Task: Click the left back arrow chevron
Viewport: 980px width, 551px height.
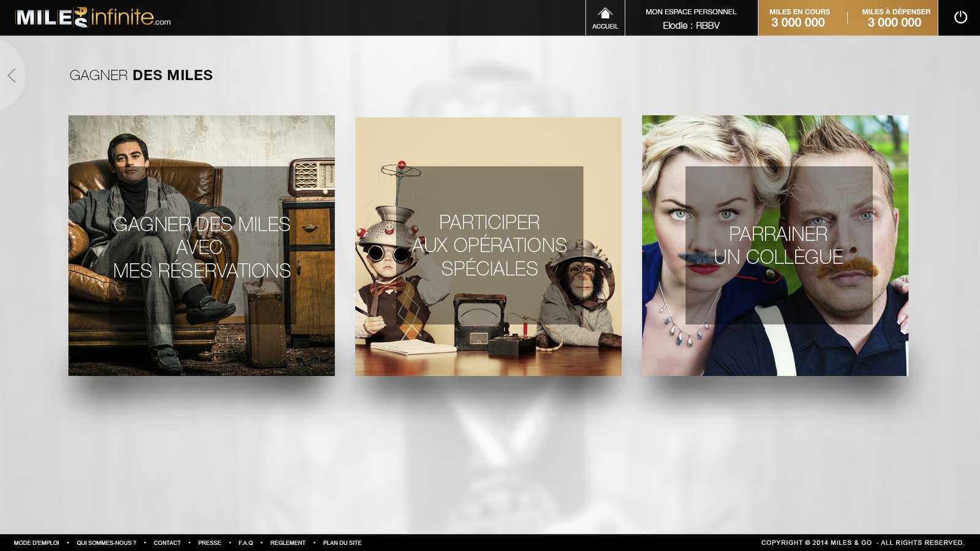Action: click(12, 75)
